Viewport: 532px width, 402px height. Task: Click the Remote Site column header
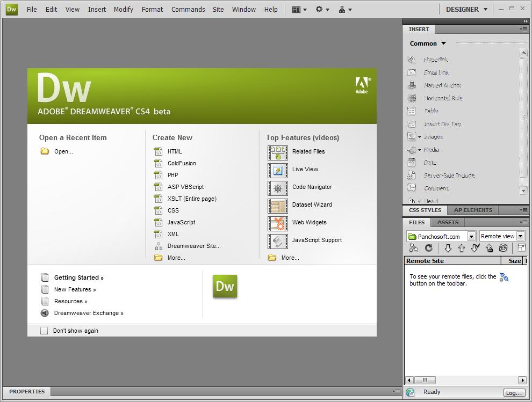coord(452,261)
